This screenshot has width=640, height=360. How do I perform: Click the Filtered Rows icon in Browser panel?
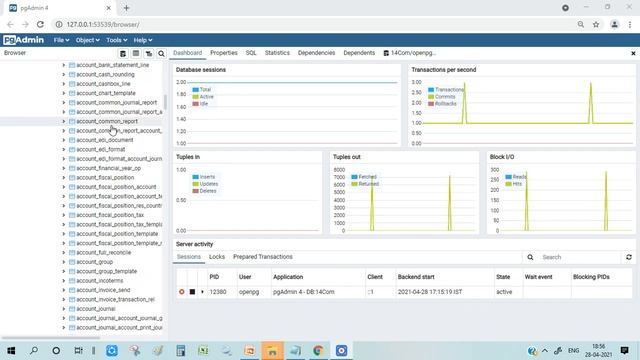[x=149, y=53]
